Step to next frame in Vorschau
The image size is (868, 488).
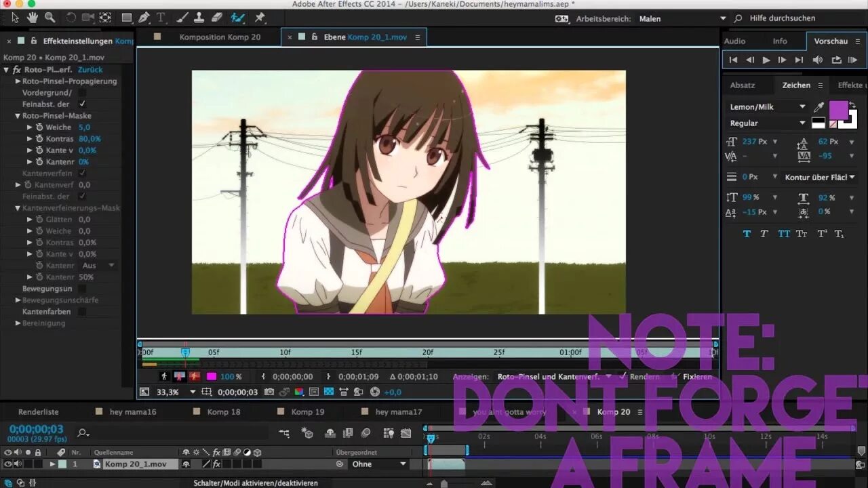click(x=783, y=60)
